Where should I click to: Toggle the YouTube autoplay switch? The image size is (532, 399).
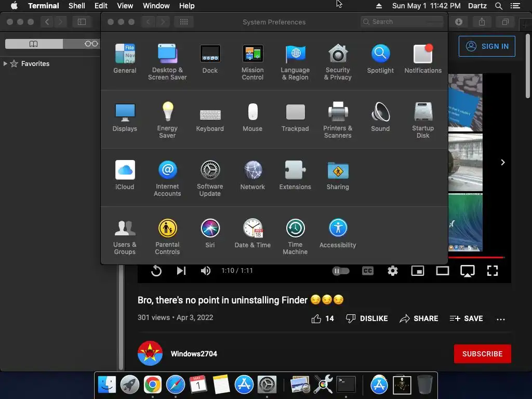tap(341, 271)
